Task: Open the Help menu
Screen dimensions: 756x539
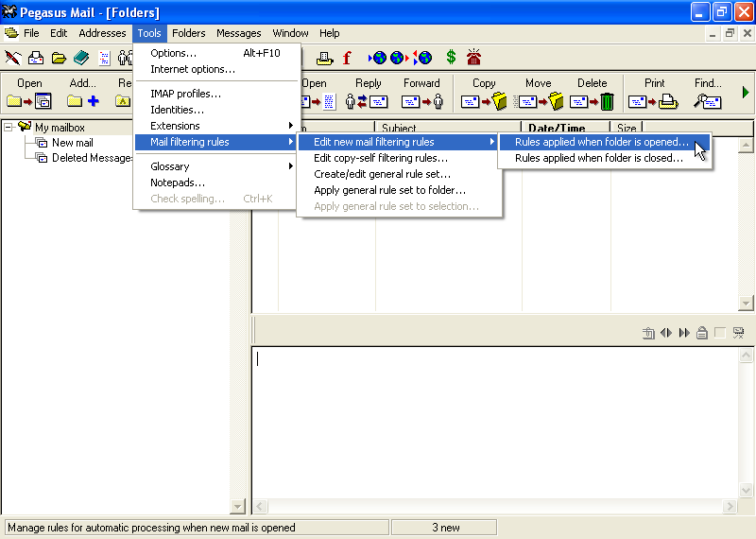Action: coord(329,33)
